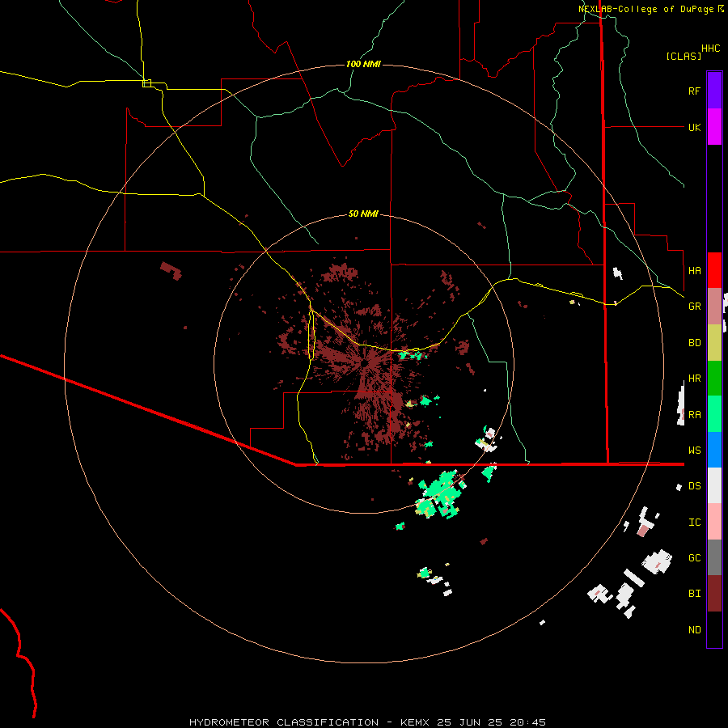Click the RA light green legend swatch

click(x=714, y=413)
